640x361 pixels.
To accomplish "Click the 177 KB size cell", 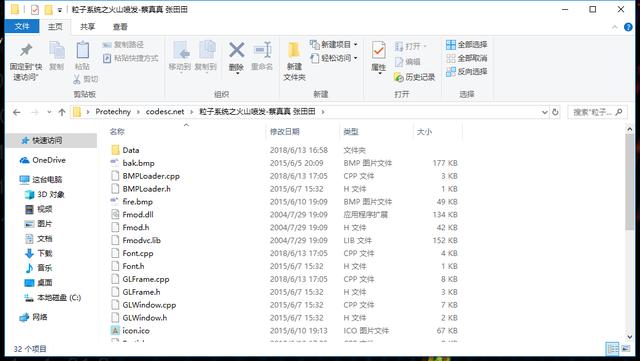I will 445,163.
